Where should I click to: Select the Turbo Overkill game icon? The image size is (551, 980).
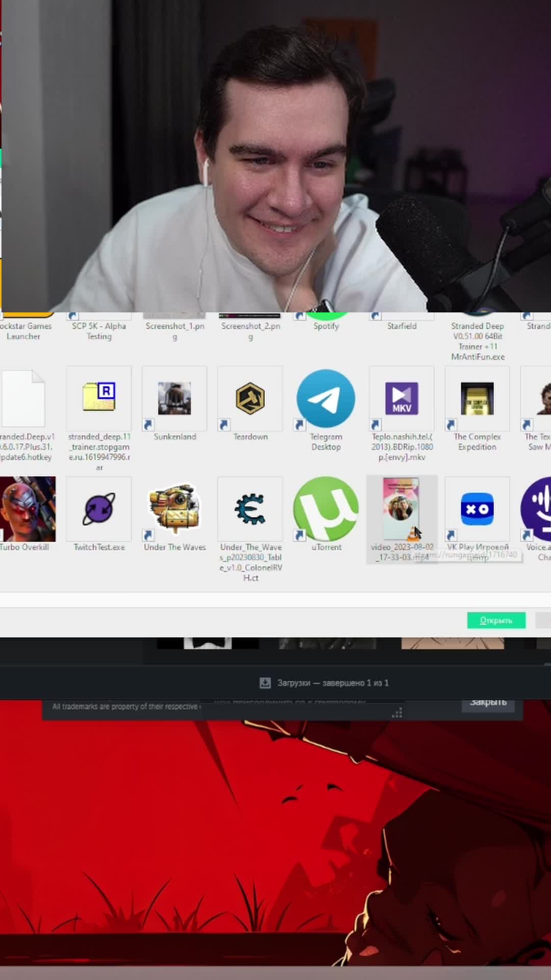pyautogui.click(x=27, y=509)
